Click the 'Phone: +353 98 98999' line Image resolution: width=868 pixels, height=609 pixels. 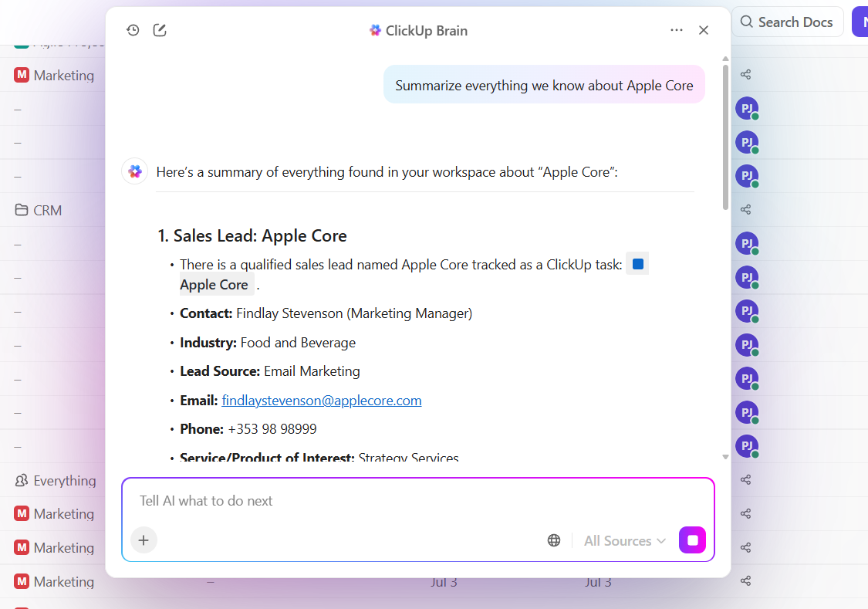248,429
